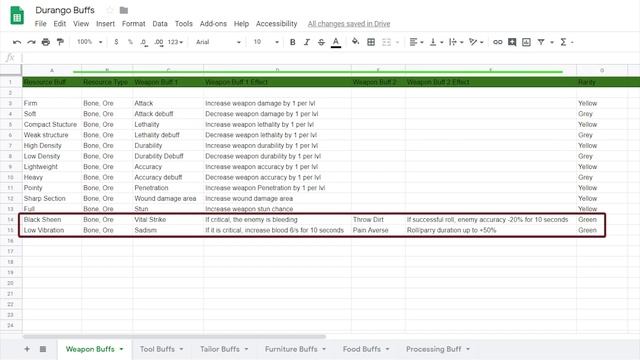Open the font size 10 dropdown
This screenshot has width=640, height=360.
click(266, 42)
